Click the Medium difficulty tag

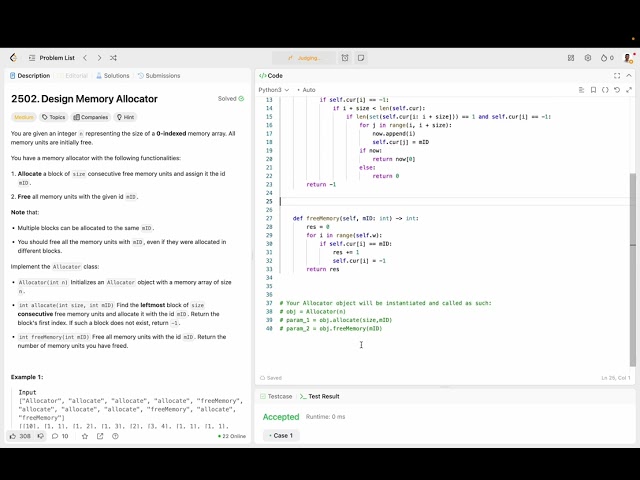[24, 117]
